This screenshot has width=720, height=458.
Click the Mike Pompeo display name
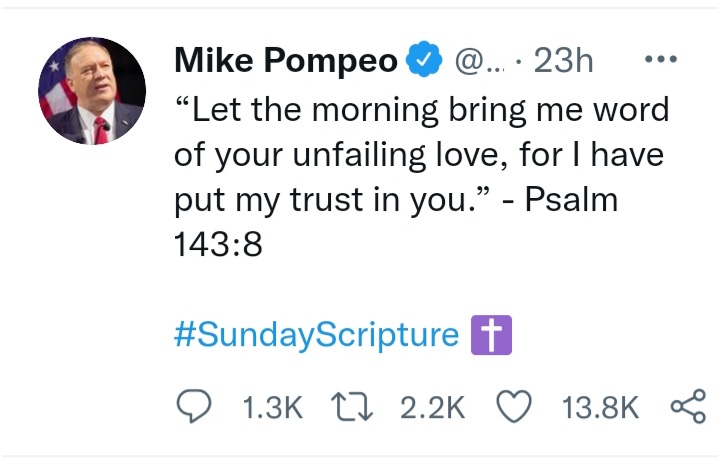pyautogui.click(x=286, y=60)
